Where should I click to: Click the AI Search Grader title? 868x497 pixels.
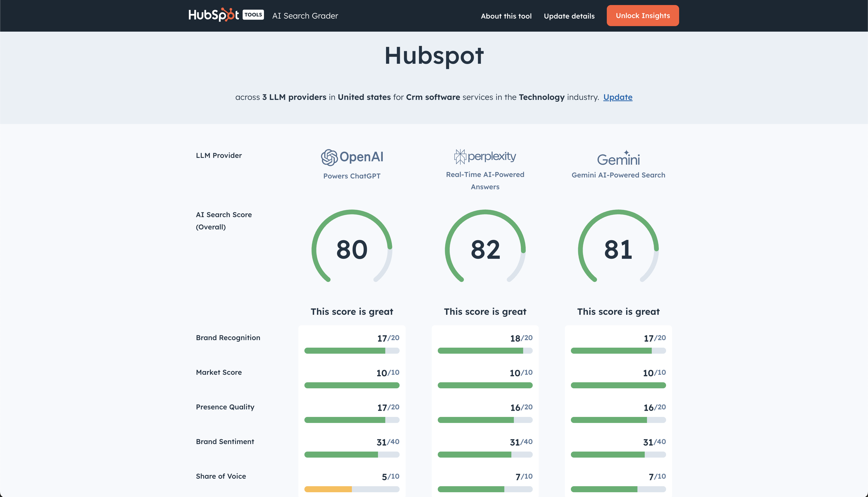(x=305, y=16)
